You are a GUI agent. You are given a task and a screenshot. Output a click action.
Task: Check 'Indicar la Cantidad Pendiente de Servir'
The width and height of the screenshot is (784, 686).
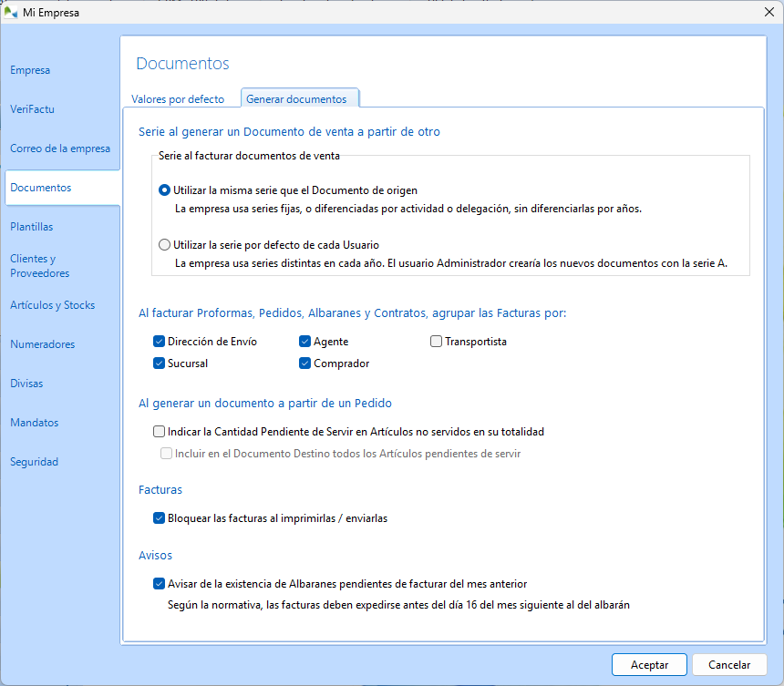[159, 431]
